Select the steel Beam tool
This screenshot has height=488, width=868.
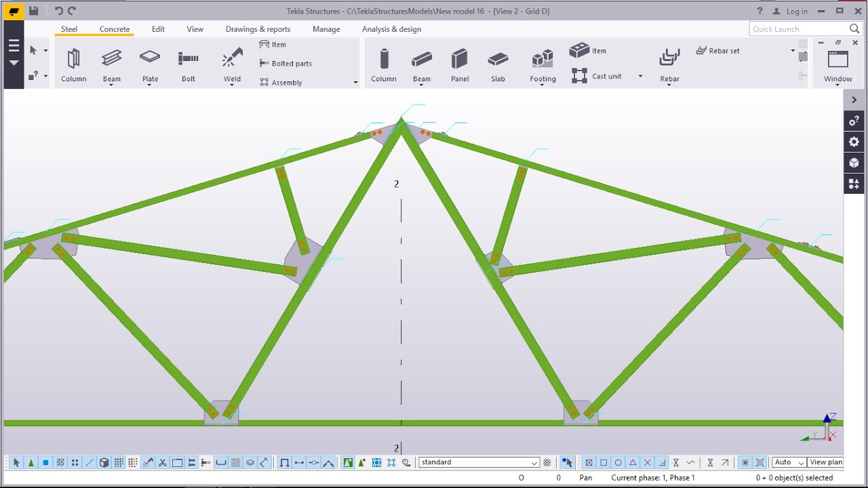pos(112,66)
